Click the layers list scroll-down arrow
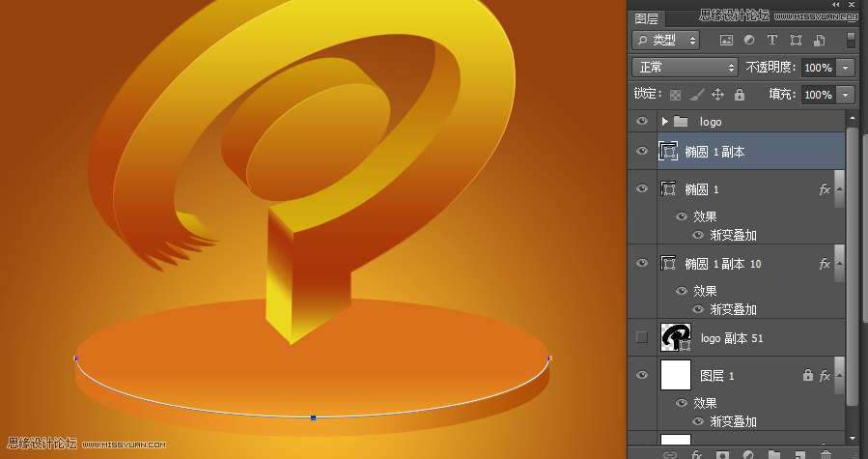 click(x=853, y=439)
